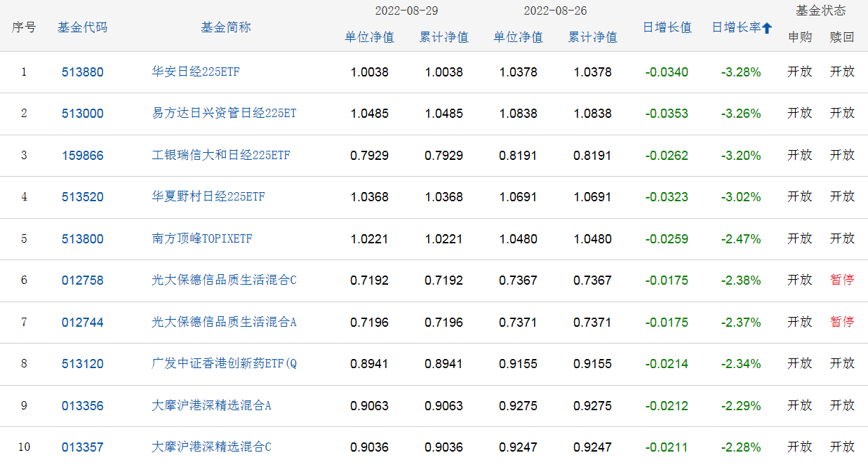The image size is (868, 467).
Task: Click the 基金简称 column header
Action: 225,27
